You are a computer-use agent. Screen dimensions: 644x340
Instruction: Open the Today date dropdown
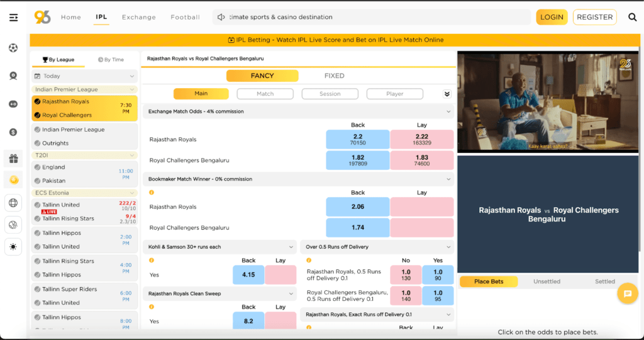(x=84, y=76)
